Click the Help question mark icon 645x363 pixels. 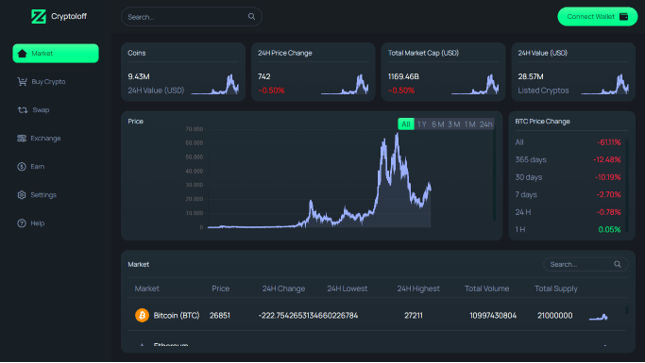(22, 223)
